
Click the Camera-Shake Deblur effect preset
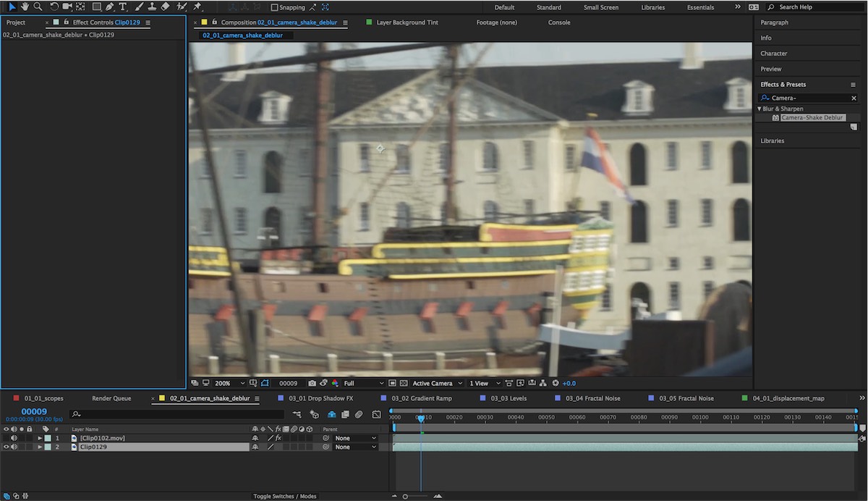812,117
